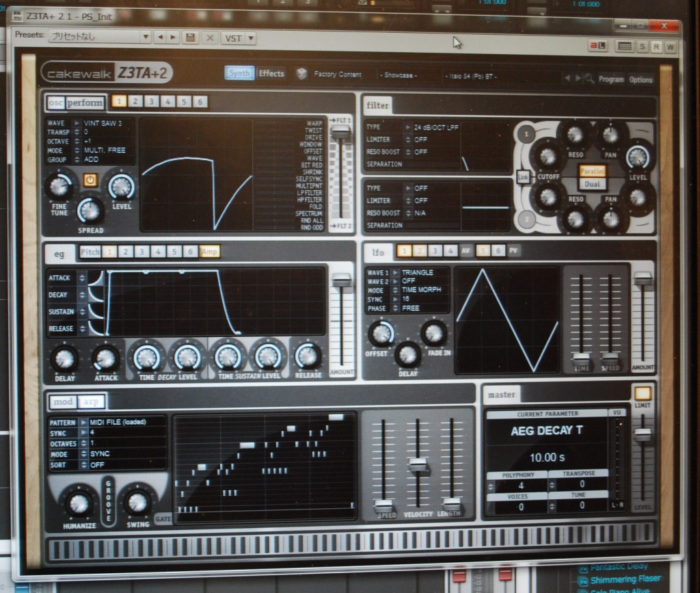Click the Humanize knob

pos(79,503)
